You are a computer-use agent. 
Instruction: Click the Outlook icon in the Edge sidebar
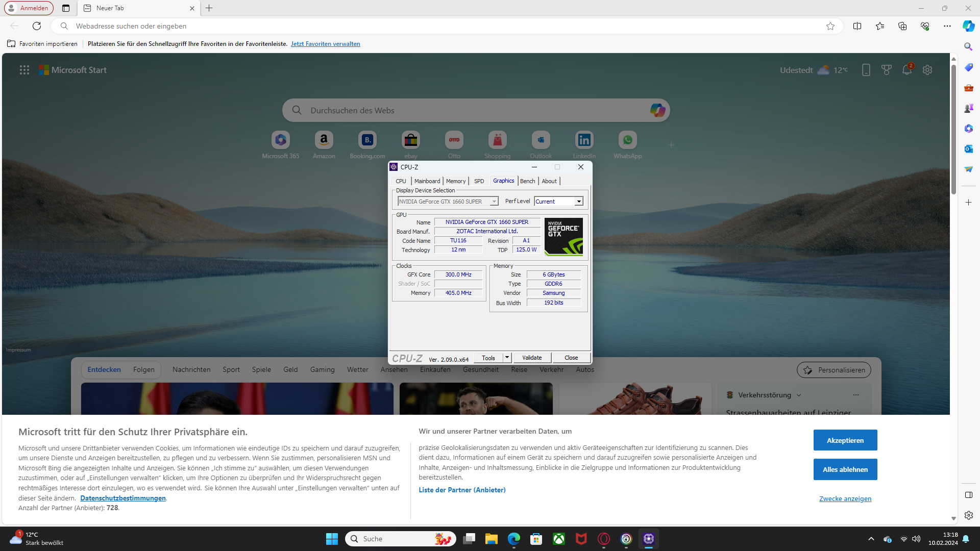point(968,148)
